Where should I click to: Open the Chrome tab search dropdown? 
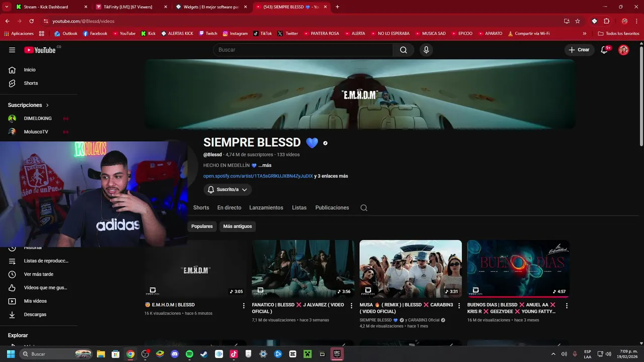(x=7, y=7)
